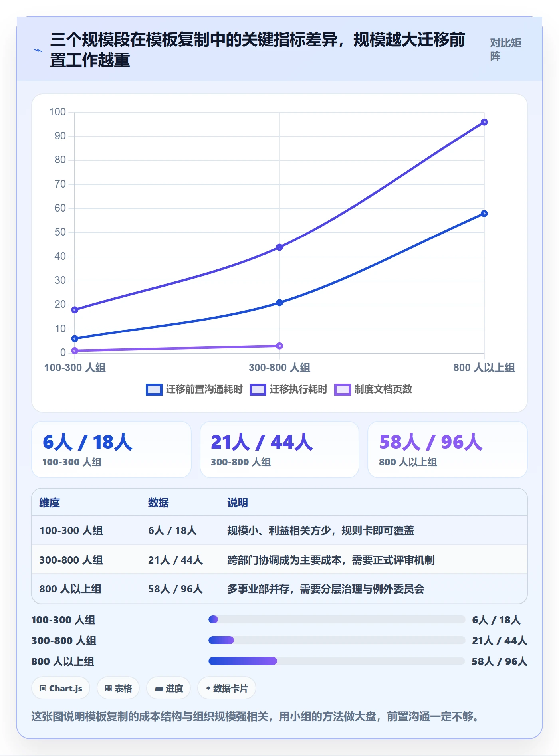Viewport: 559px width, 756px height.
Task: Click the 58人 / 96人 data card
Action: click(448, 449)
